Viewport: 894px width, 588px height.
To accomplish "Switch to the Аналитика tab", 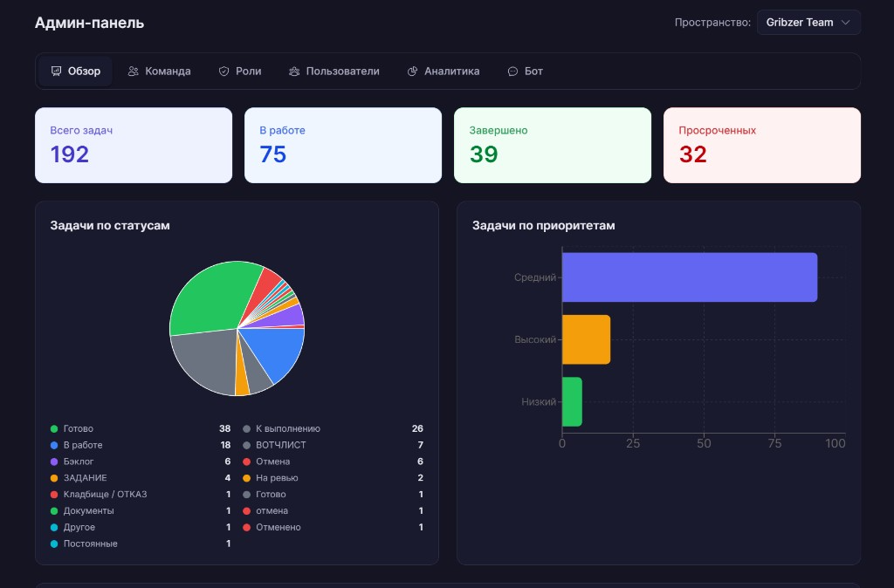I will pyautogui.click(x=444, y=72).
